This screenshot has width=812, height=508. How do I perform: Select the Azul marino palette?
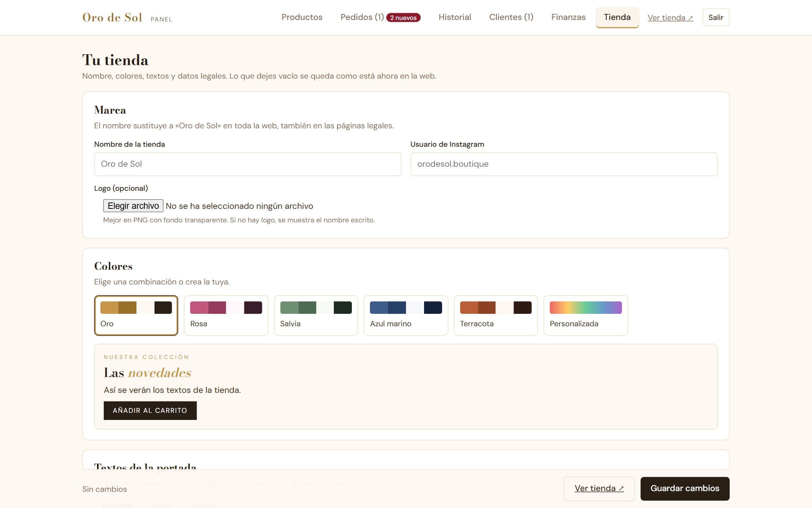coord(406,315)
